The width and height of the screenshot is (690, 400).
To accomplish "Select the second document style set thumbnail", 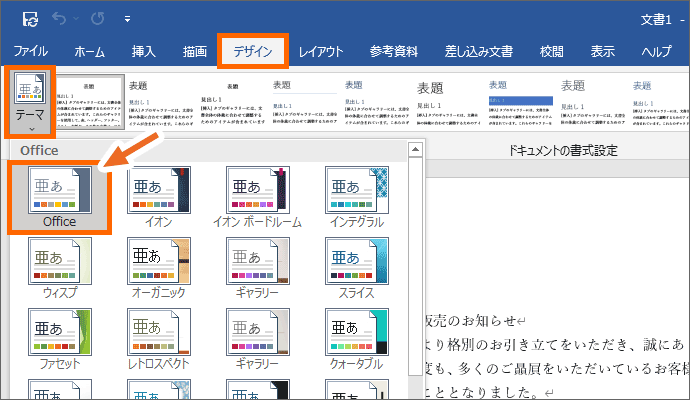I will [161, 103].
